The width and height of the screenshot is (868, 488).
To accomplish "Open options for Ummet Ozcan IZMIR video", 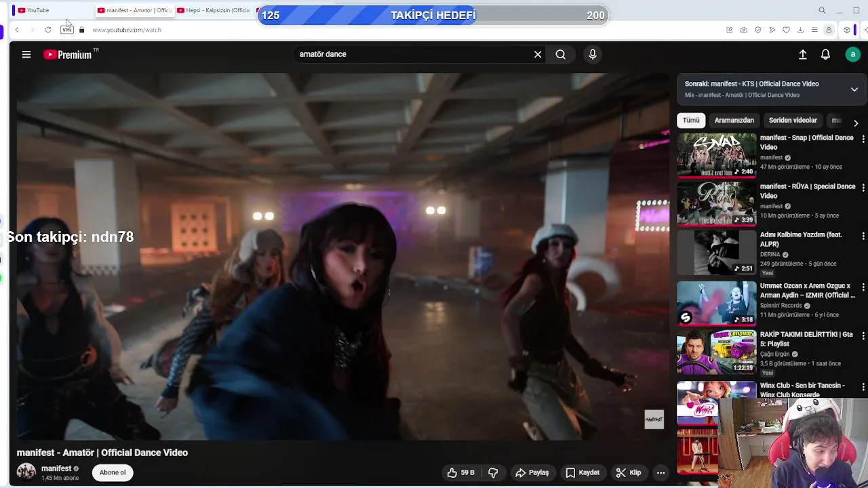I will coord(863,287).
